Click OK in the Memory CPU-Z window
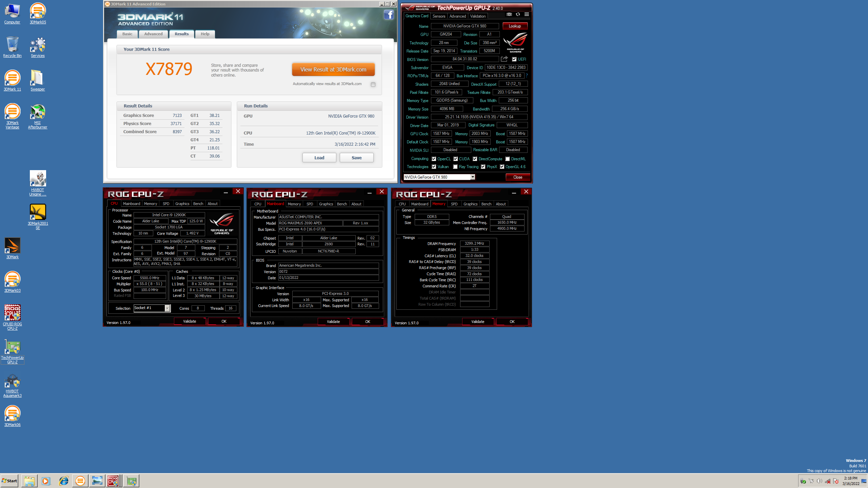 click(512, 322)
